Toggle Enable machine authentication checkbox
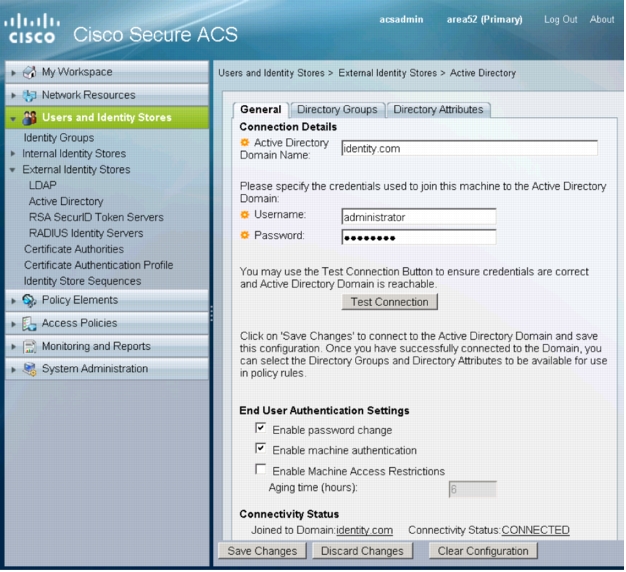Screen dimensions: 626x572 (x=261, y=448)
